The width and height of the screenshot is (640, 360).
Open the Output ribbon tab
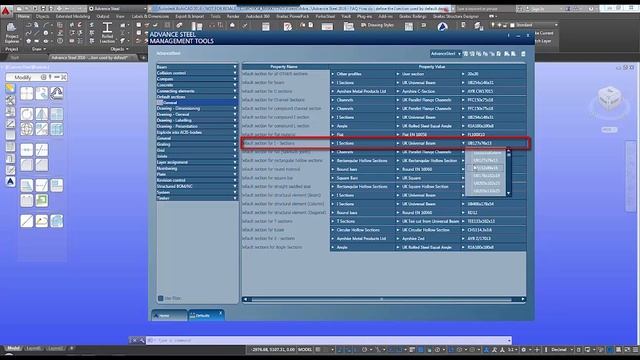pos(103,16)
